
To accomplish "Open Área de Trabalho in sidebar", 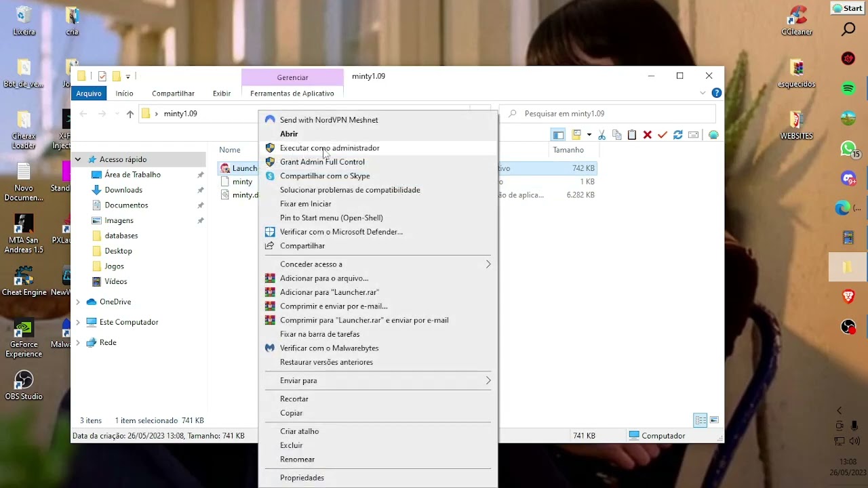I will (132, 175).
